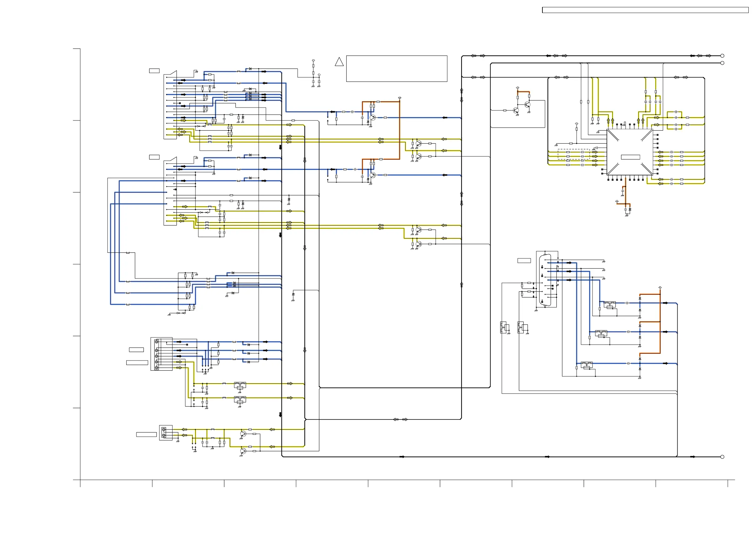Image resolution: width=756 pixels, height=534 pixels.
Task: Click the empty note box next to the triangle
Action: point(396,68)
